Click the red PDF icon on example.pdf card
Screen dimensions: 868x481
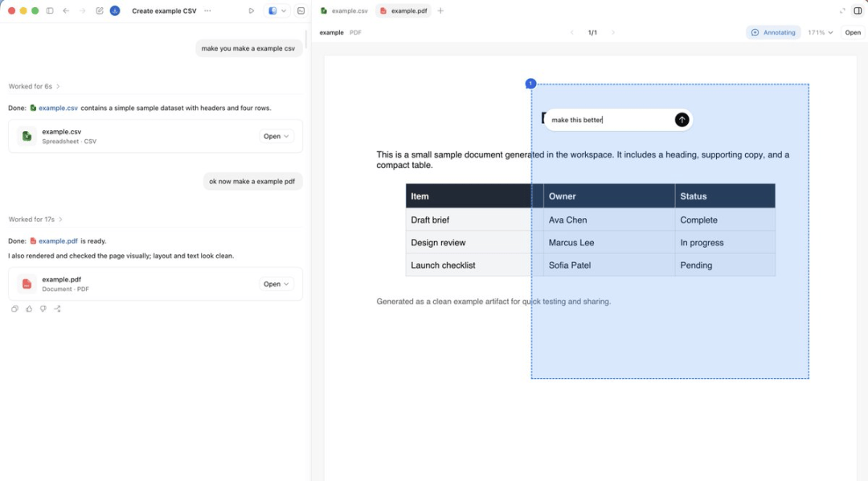click(27, 284)
